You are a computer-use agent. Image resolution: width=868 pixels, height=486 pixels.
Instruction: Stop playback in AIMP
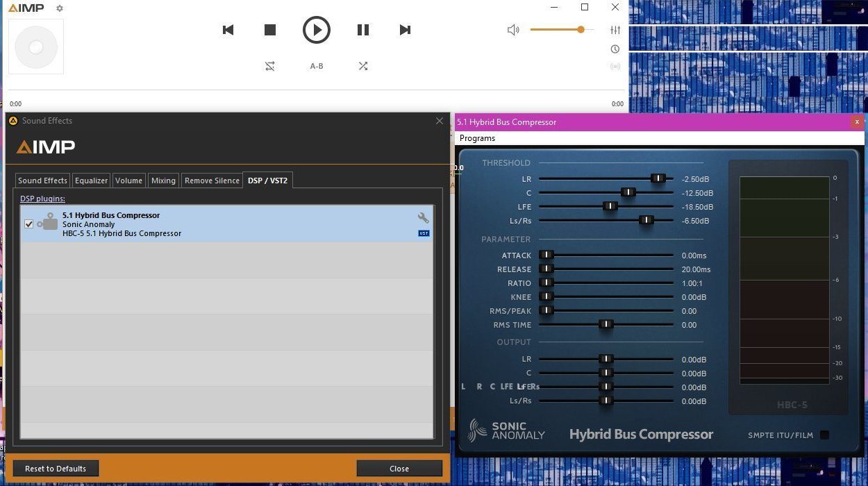[270, 30]
